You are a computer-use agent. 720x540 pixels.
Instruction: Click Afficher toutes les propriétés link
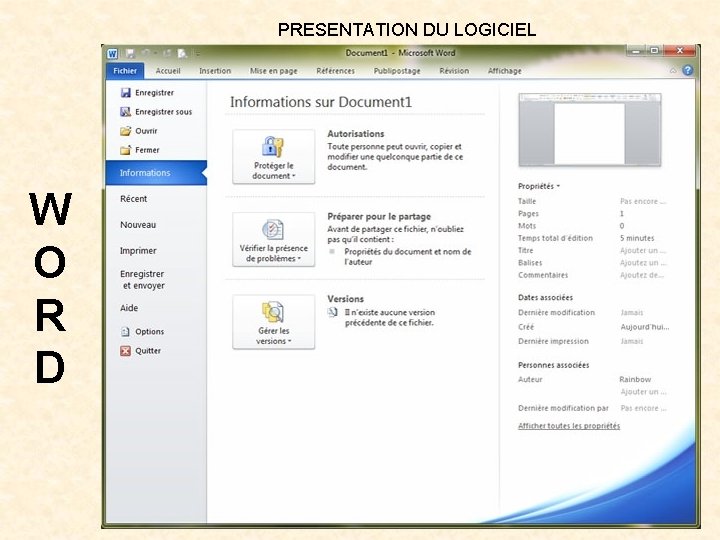[569, 426]
